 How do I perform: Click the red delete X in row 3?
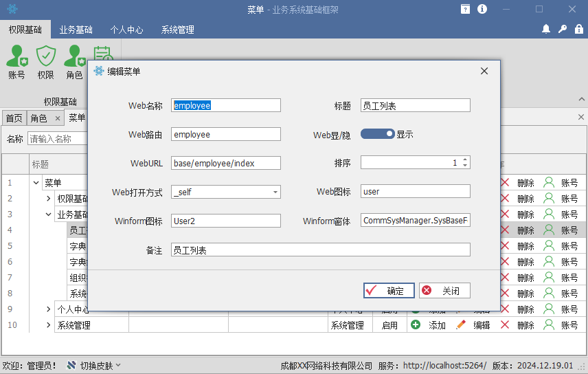coord(505,214)
